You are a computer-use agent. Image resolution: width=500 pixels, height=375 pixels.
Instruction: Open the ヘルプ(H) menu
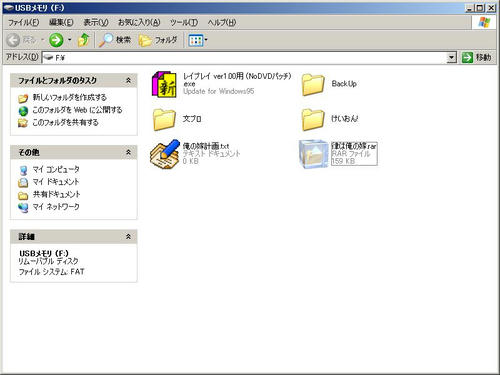point(222,22)
